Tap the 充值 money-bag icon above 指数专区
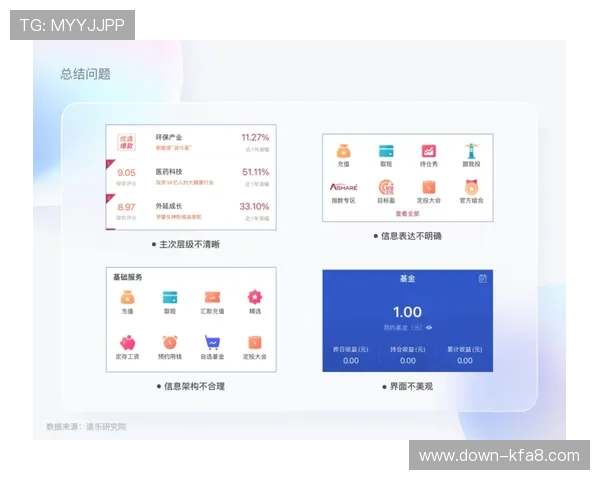Image resolution: width=600 pixels, height=480 pixels. pyautogui.click(x=343, y=151)
